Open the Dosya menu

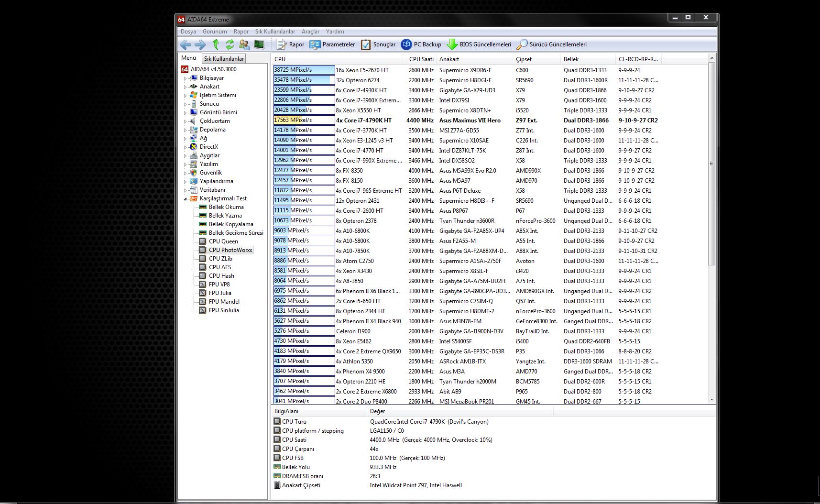click(188, 32)
